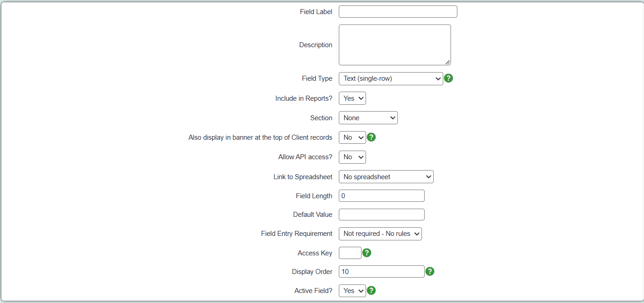This screenshot has height=303, width=644.
Task: Change the Include in Reports selection
Action: pyautogui.click(x=352, y=98)
